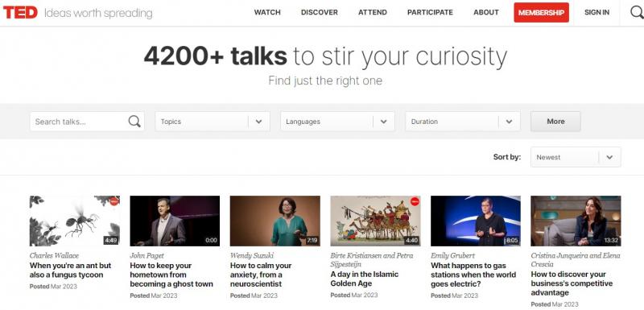Click the 13:32 duration label on Cristina Junqueira thumbnail
The image size is (644, 310).
(x=611, y=240)
